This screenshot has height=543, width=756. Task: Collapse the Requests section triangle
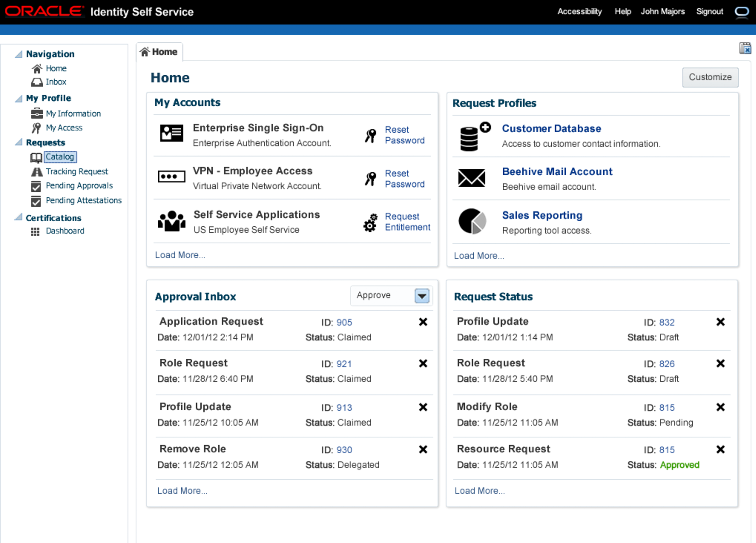pyautogui.click(x=19, y=142)
